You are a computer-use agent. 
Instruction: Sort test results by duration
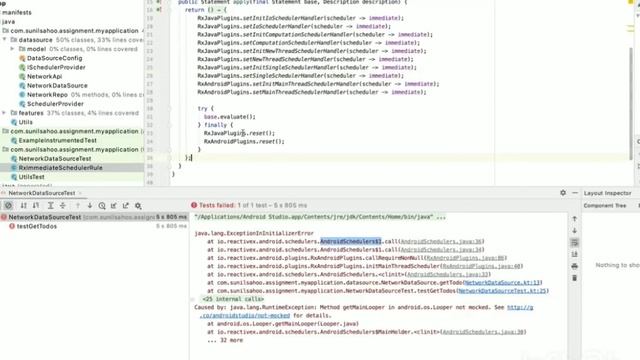click(x=36, y=206)
